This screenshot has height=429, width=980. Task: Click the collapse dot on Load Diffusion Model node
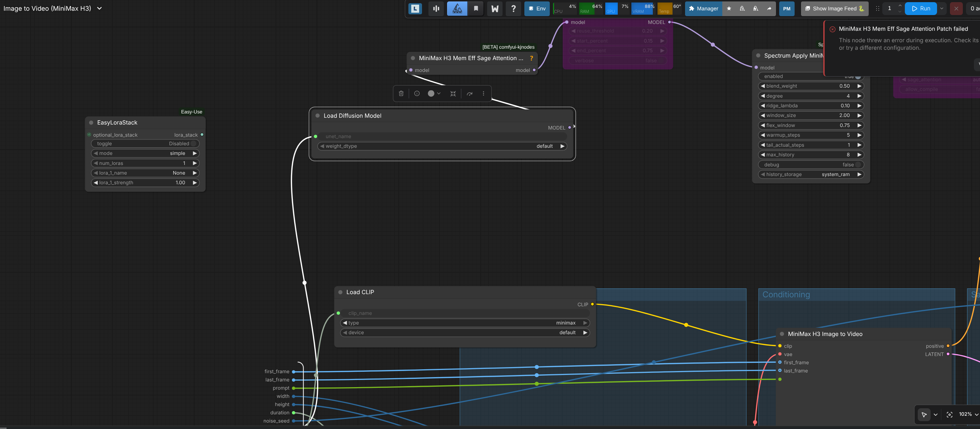[x=318, y=116]
